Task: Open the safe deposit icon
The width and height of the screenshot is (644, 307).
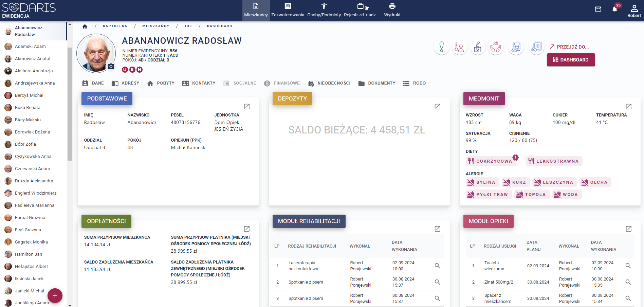Action: click(536, 47)
